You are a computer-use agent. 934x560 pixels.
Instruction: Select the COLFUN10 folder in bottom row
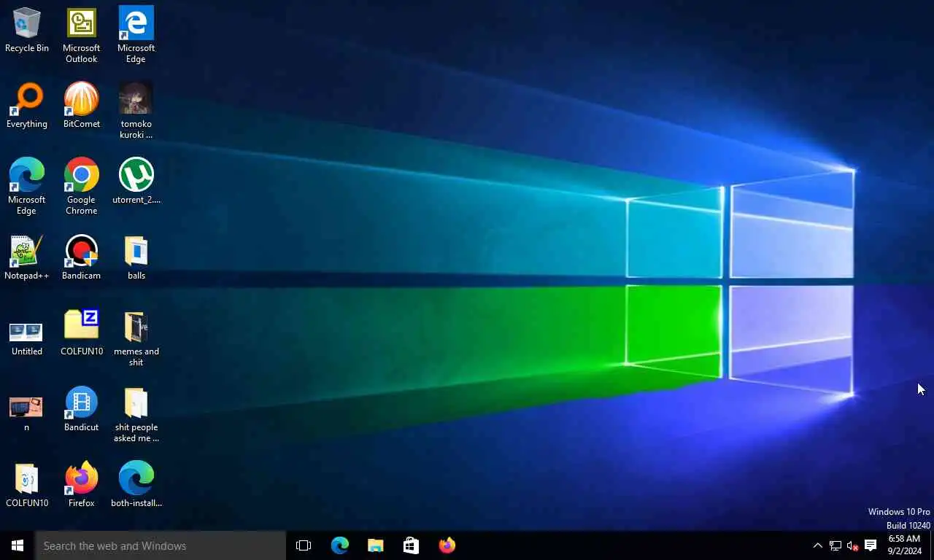coord(27,485)
